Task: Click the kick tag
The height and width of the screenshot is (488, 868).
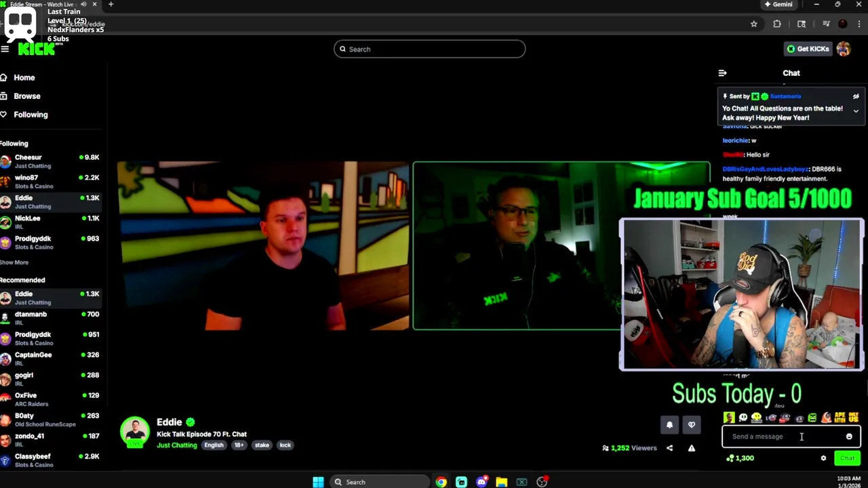Action: click(x=285, y=445)
